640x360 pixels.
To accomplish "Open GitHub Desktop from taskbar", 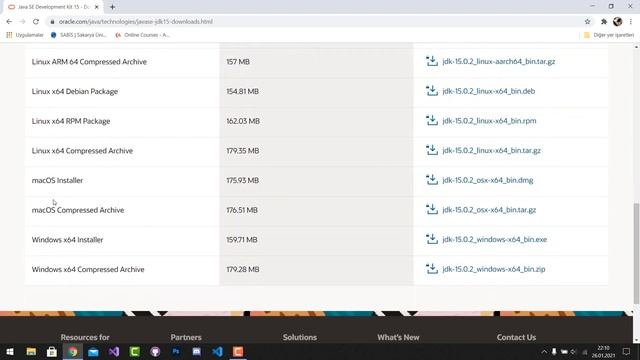I will click(x=155, y=351).
